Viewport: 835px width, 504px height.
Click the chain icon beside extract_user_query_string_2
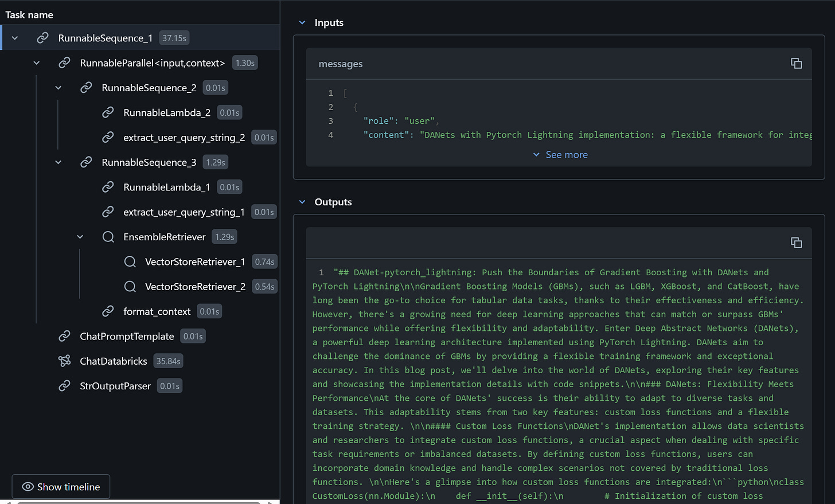pos(108,138)
